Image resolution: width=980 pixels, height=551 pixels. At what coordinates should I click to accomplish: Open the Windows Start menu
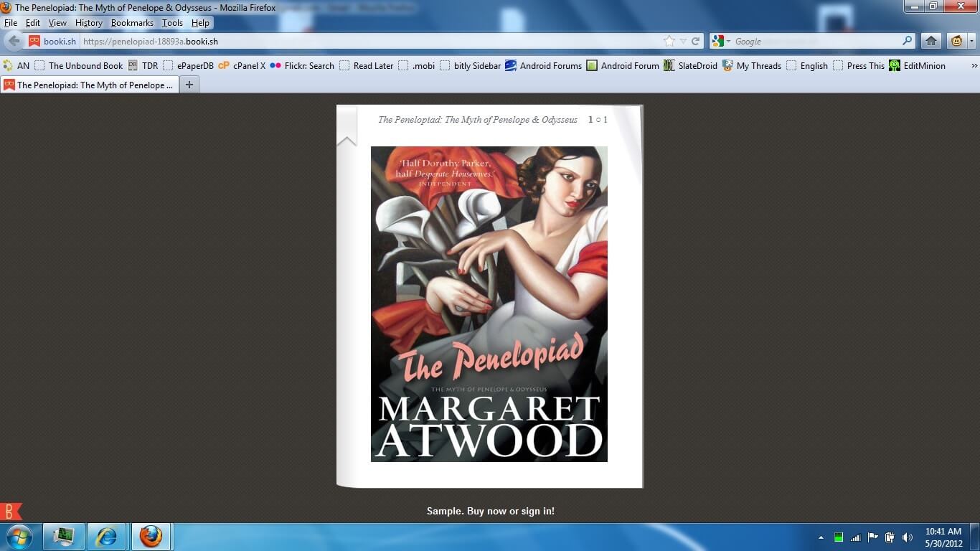click(19, 537)
